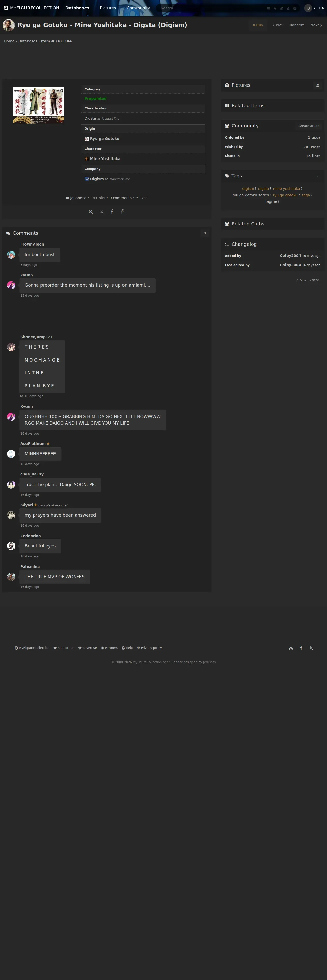The height and width of the screenshot is (980, 327).
Task: Switch item language via Japanese toggle
Action: click(76, 198)
